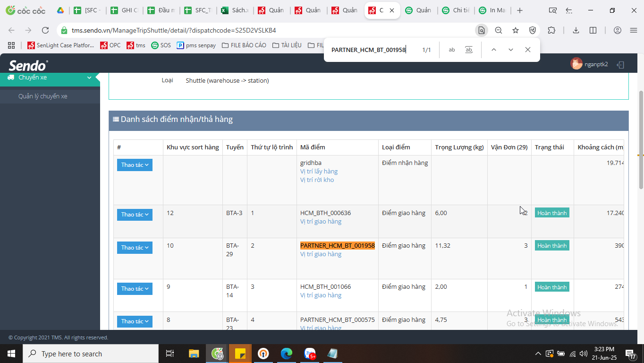The width and height of the screenshot is (644, 363).
Task: Open Zalo from the taskbar
Action: (x=310, y=354)
